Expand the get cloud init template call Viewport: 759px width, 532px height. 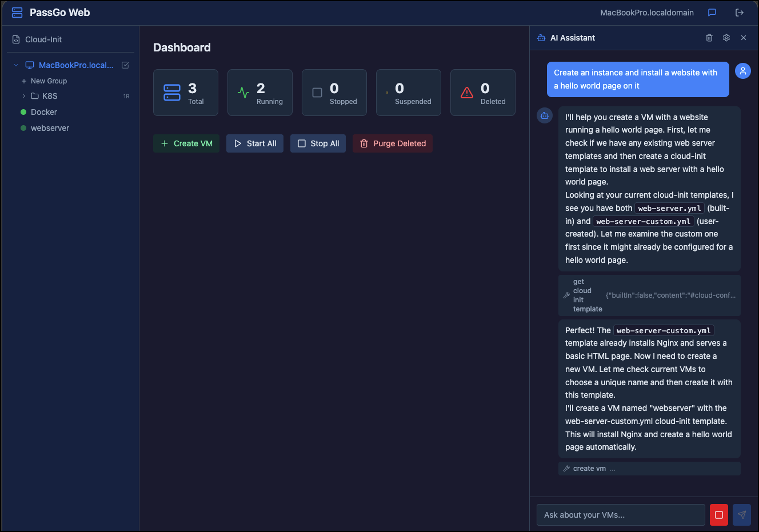click(x=649, y=295)
